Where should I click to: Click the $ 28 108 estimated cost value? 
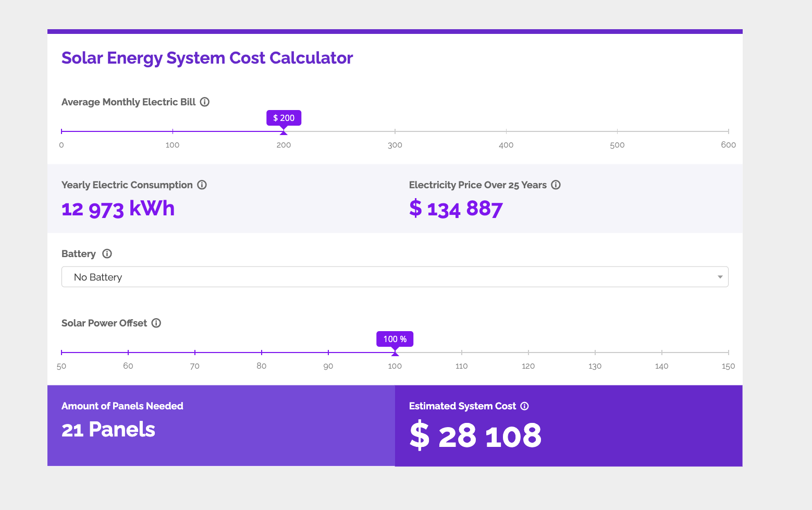[475, 435]
